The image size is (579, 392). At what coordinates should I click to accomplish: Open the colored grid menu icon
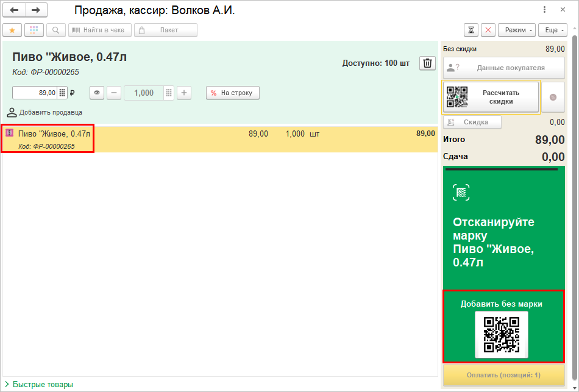click(x=34, y=30)
